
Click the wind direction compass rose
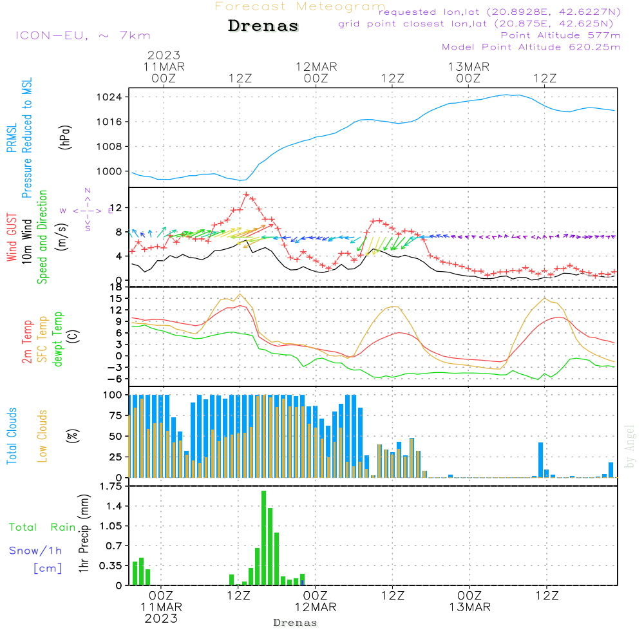pyautogui.click(x=87, y=210)
